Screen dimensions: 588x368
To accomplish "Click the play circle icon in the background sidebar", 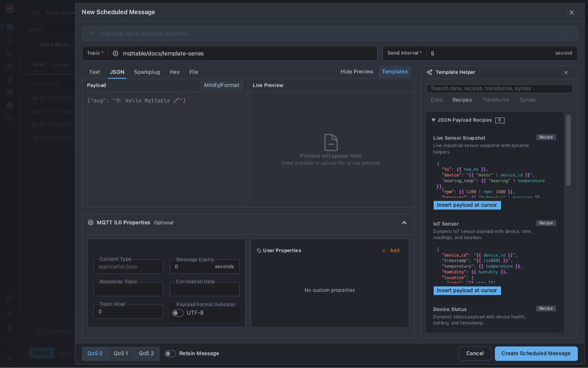I will coord(10,40).
